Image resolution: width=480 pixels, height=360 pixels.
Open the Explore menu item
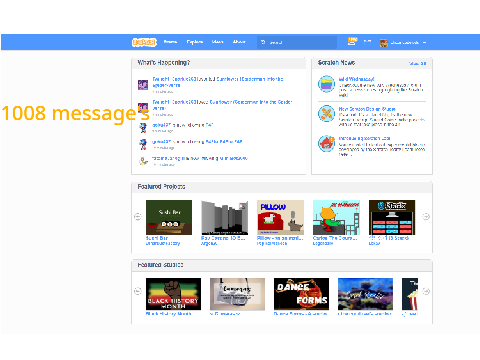point(195,42)
